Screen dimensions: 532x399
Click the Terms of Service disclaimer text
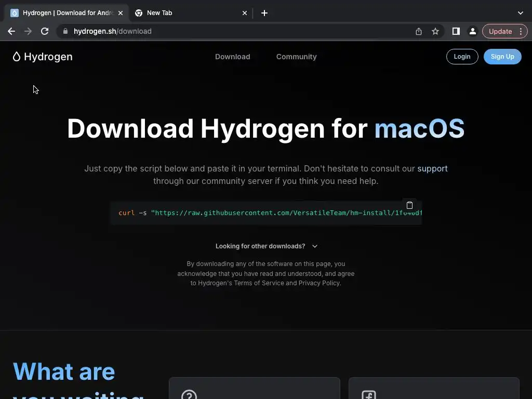[x=265, y=273]
